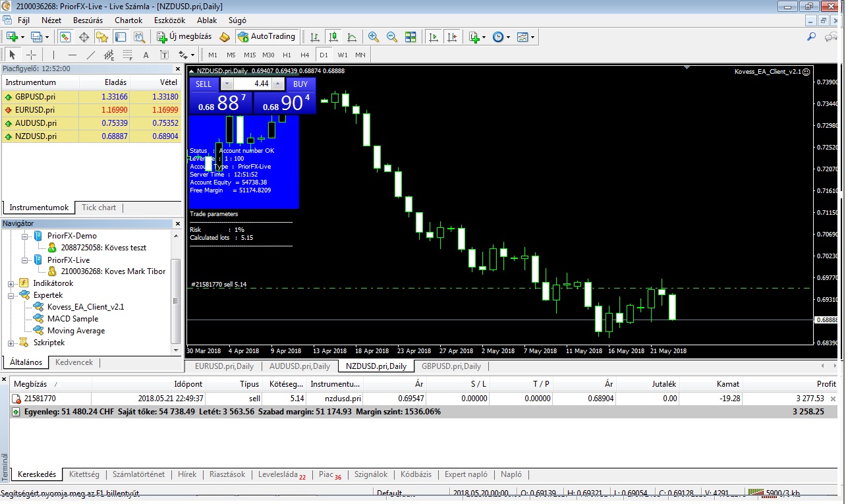Click the Navigator panel vertical scrollbar
Viewport: 846px width, 504px height.
[x=175, y=296]
